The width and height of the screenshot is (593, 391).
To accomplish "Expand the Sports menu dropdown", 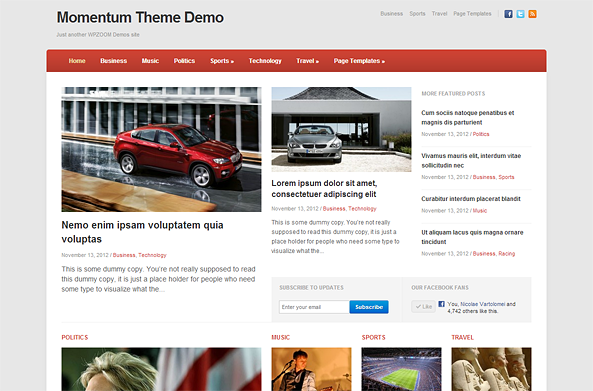I will [222, 61].
